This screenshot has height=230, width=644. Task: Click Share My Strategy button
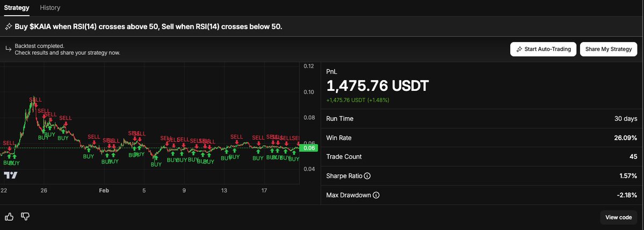pos(608,49)
